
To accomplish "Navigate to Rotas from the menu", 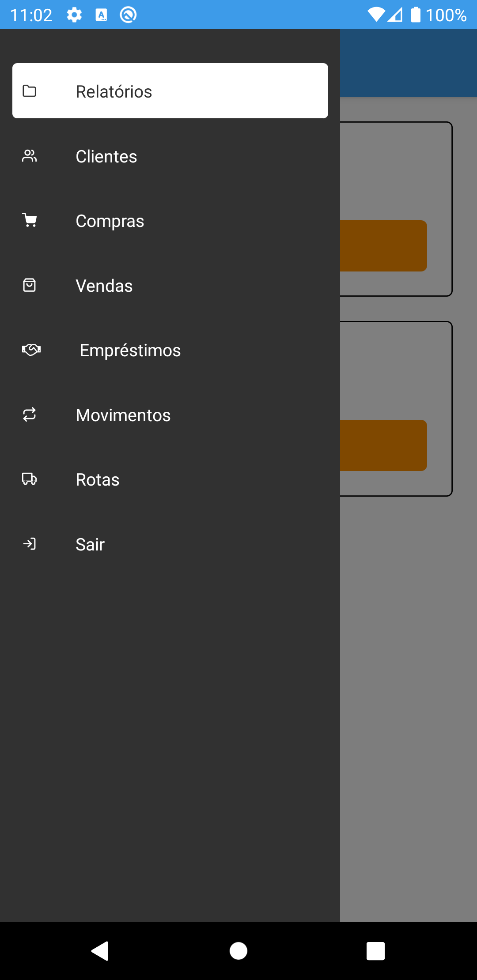I will click(170, 479).
